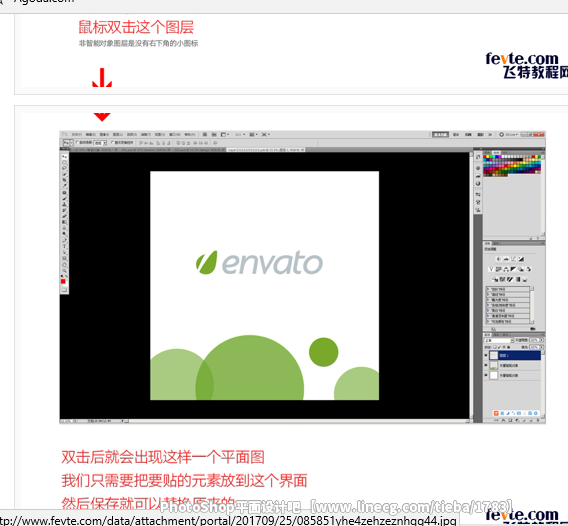Open the zoom level dropdown in application bar

pos(240,134)
